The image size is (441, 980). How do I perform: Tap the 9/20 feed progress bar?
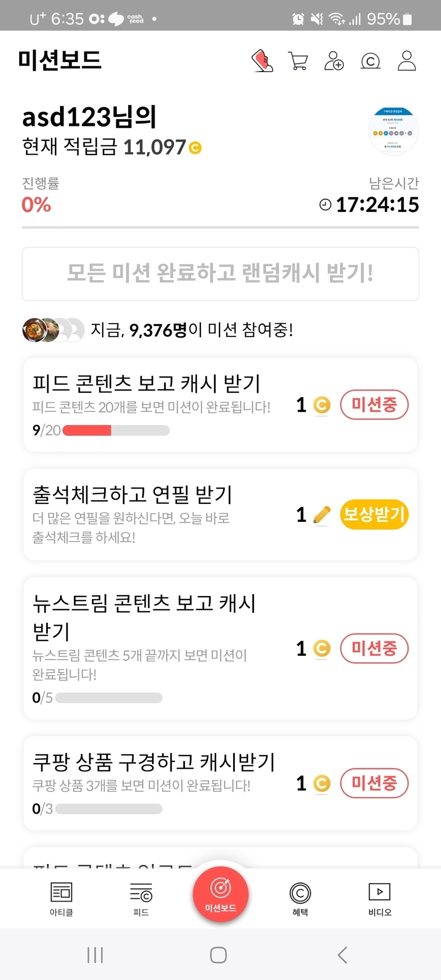pos(116,430)
